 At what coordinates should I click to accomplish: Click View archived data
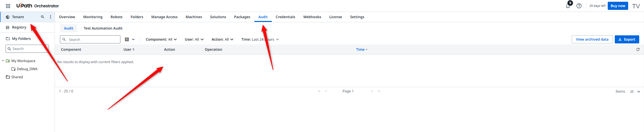click(x=592, y=39)
